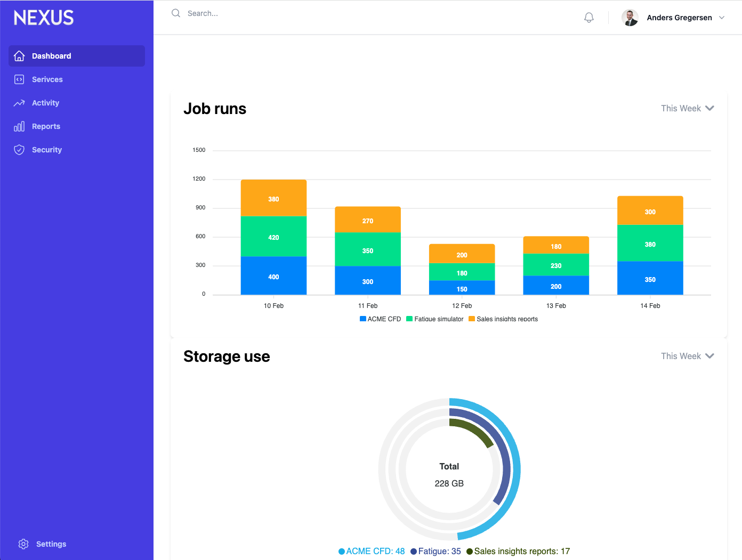Expand Job runs This Week dropdown
Screen dimensions: 742x560
[687, 108]
